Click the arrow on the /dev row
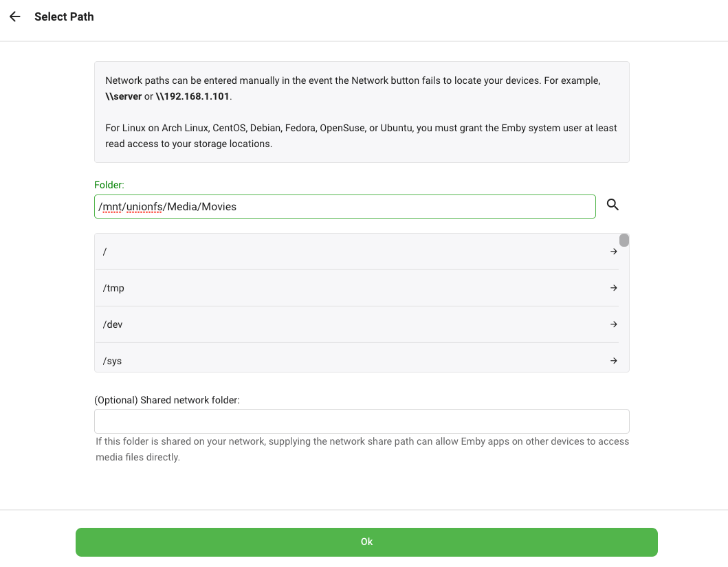This screenshot has height=567, width=728. tap(614, 324)
